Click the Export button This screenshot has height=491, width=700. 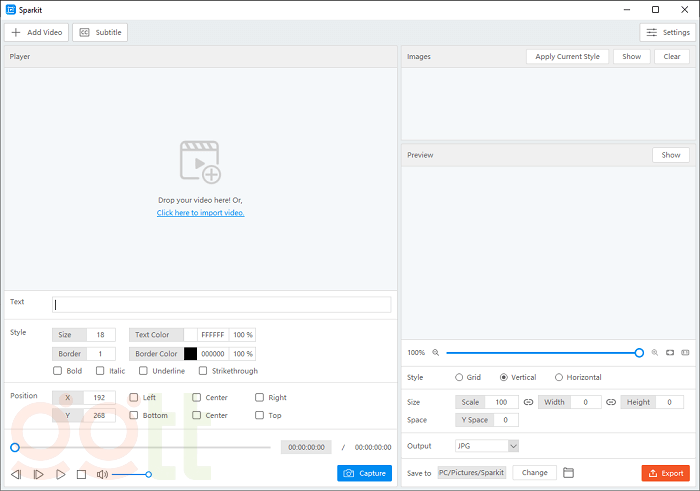coord(665,473)
